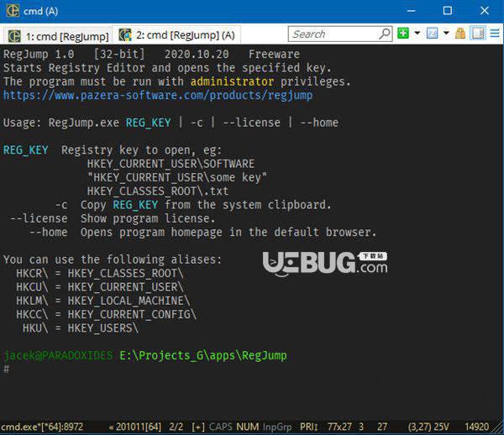Image resolution: width=504 pixels, height=435 pixels.
Task: Minimize the ConEmu window
Action: (411, 11)
